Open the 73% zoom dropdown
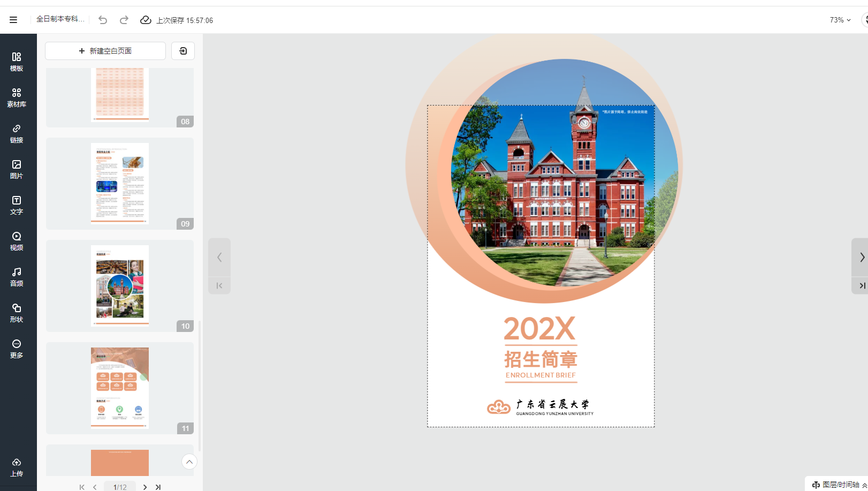 [840, 20]
